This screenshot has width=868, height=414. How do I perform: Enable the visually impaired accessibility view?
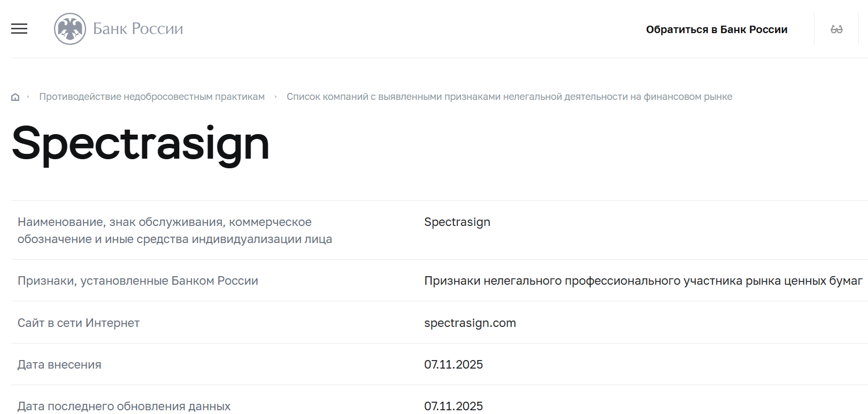837,28
